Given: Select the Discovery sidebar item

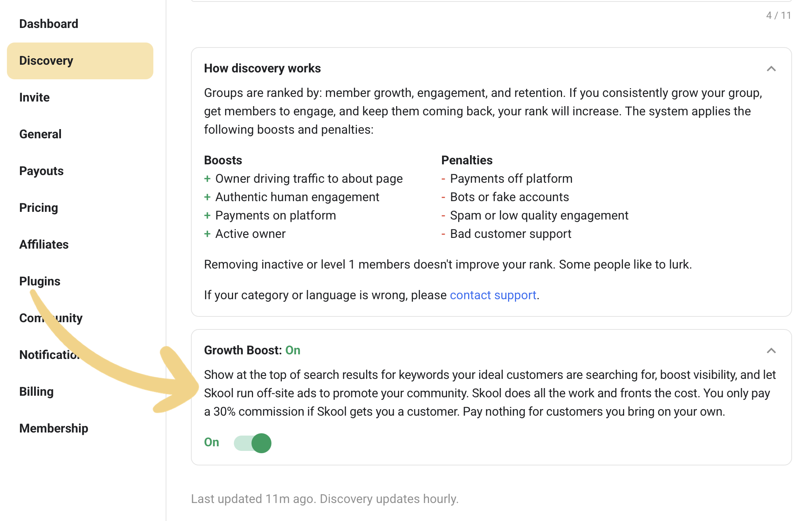Looking at the screenshot, I should click(80, 61).
